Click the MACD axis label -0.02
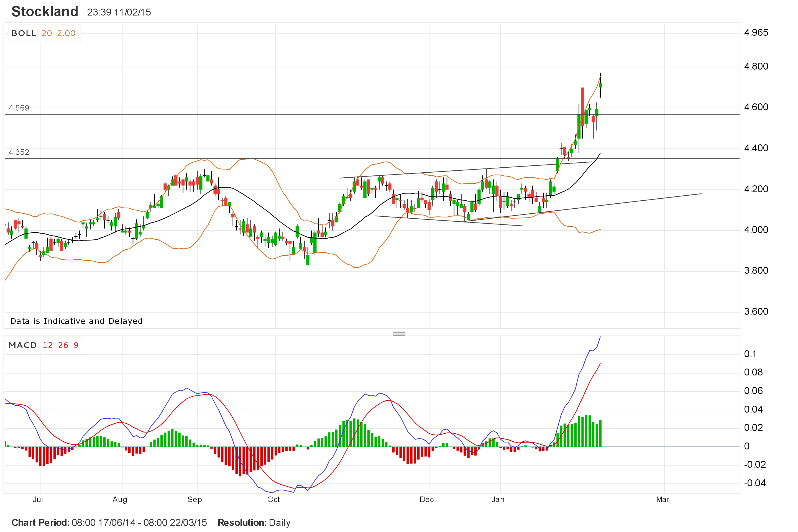798x532 pixels. coord(755,464)
